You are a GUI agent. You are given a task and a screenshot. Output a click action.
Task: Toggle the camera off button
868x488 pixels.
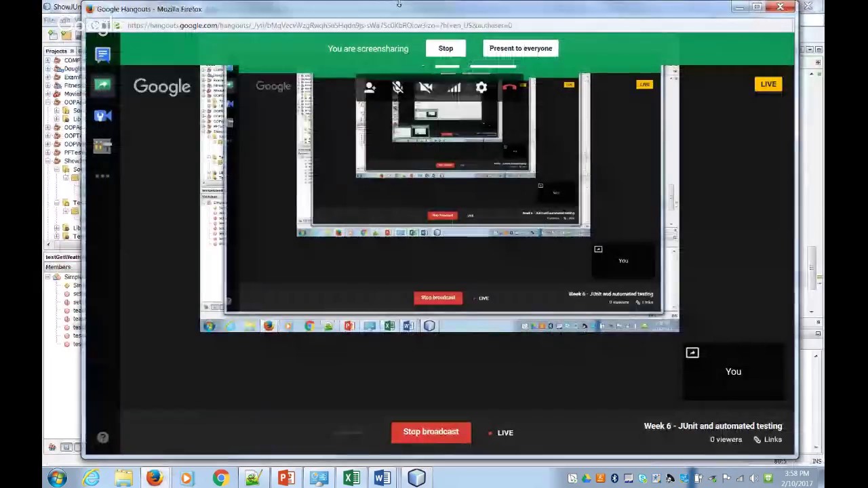[x=426, y=87]
